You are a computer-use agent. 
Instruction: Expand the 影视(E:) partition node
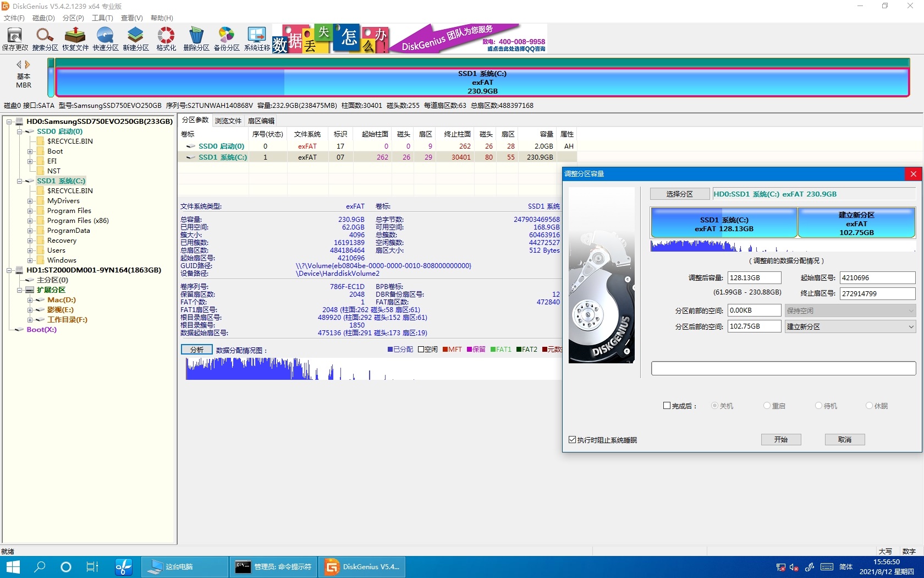tap(30, 310)
